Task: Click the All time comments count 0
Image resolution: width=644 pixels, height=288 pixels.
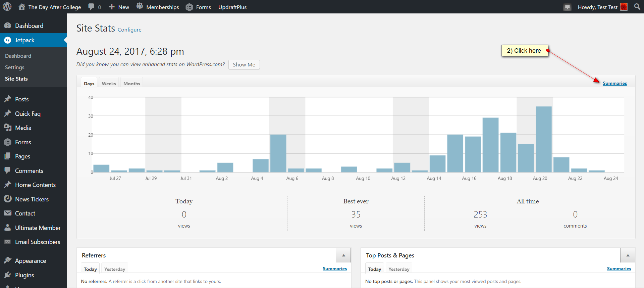Action: click(x=575, y=214)
